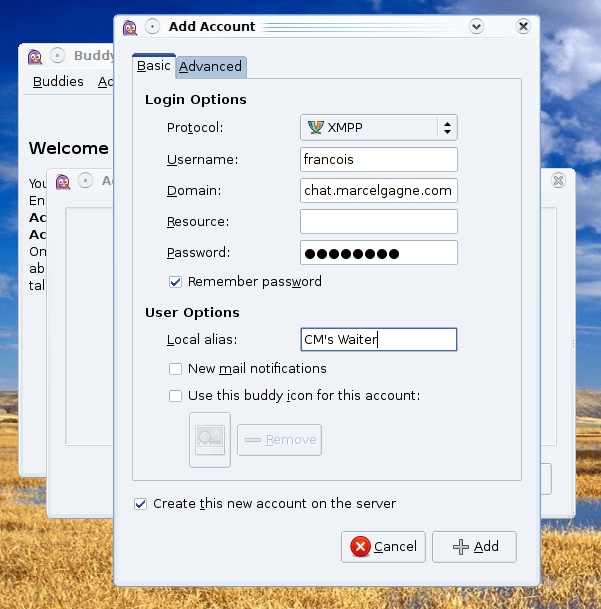Enable Use this buddy icon for this account
The width and height of the screenshot is (601, 609).
pyautogui.click(x=176, y=396)
